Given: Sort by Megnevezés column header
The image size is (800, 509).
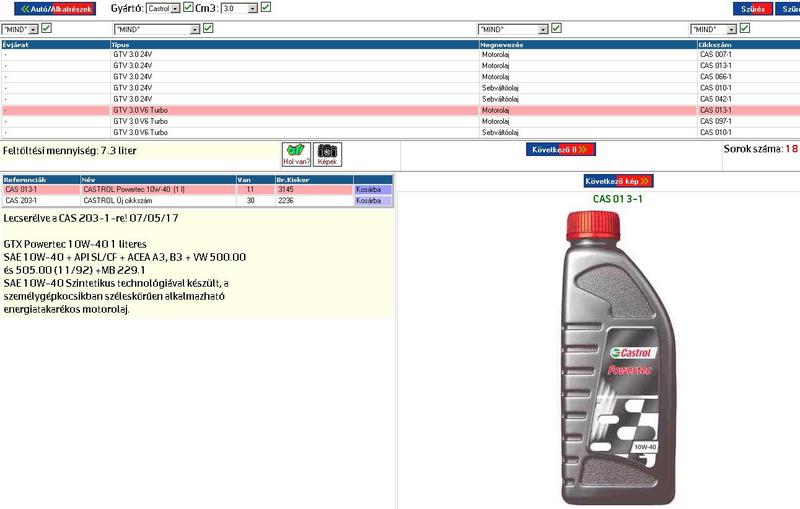Looking at the screenshot, I should click(x=588, y=45).
